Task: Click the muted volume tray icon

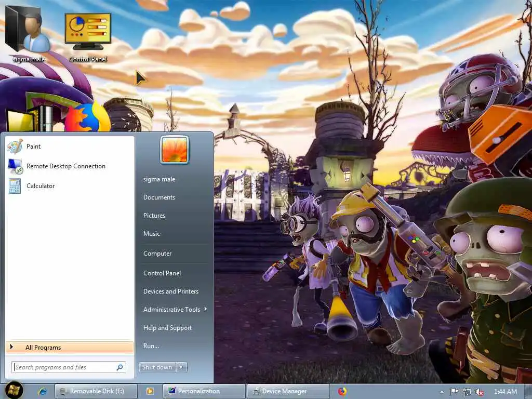Action: point(480,392)
